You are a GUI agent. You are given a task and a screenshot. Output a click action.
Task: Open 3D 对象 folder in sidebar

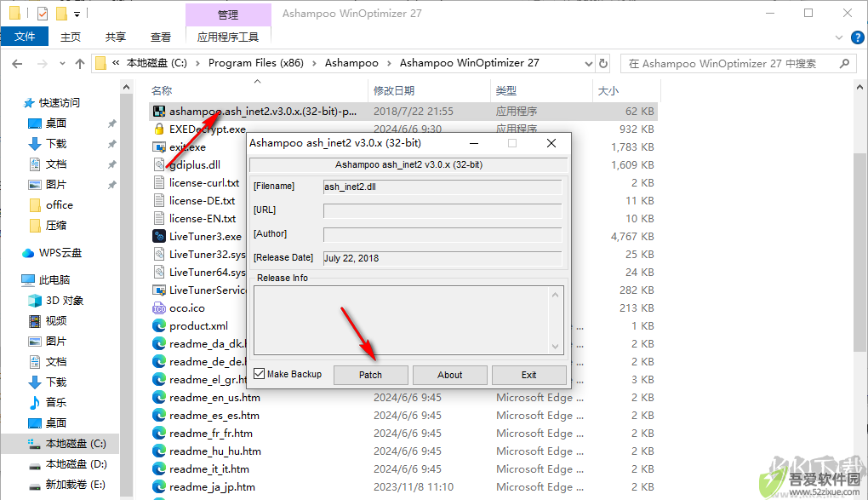[65, 301]
